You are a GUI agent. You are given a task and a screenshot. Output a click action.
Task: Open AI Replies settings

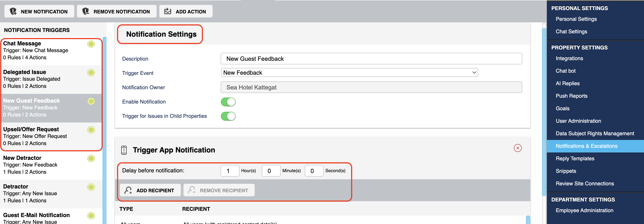pyautogui.click(x=567, y=83)
